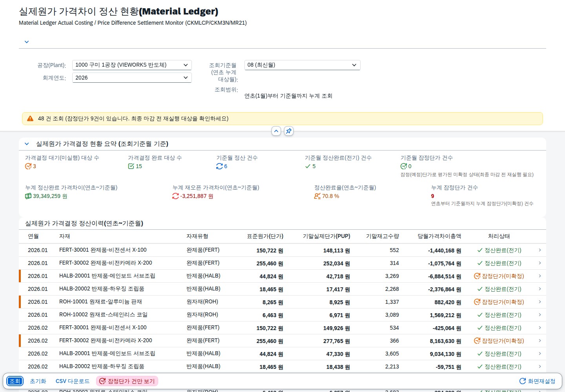This screenshot has width=565, height=392.
Task: Select 2026.01 FERT-30001 완제품-비전센서 X-100 material
Action: [103, 250]
